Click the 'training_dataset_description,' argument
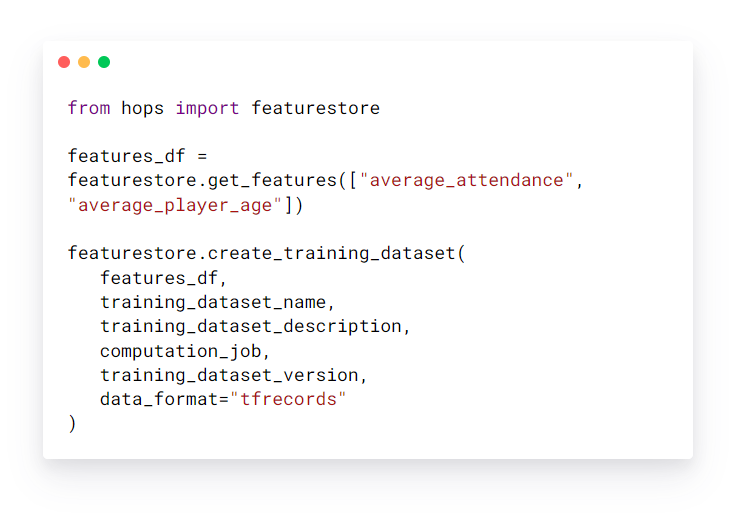 (255, 326)
